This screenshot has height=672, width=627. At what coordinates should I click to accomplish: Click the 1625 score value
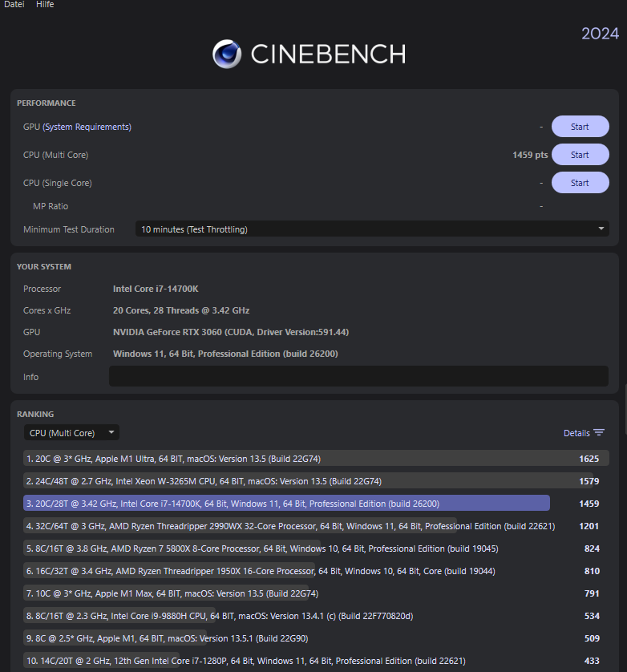coord(589,459)
